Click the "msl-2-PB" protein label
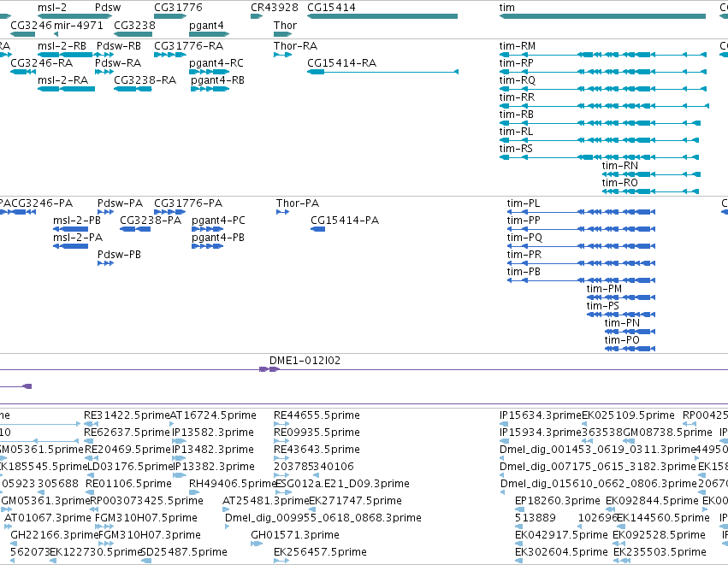This screenshot has height=565, width=728. click(x=77, y=220)
